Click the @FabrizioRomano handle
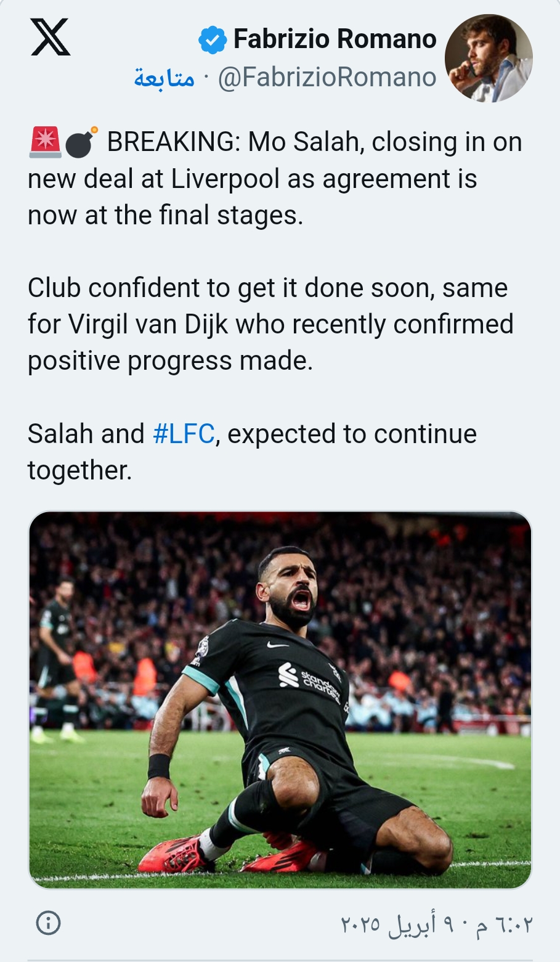 coord(327,78)
